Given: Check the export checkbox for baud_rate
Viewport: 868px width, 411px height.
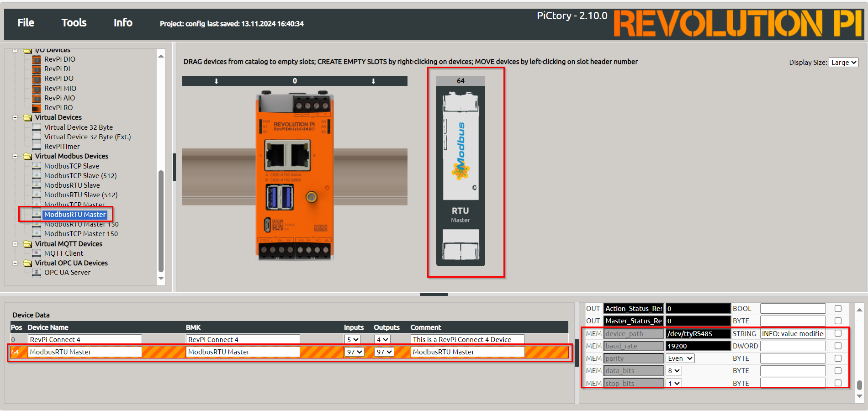Looking at the screenshot, I should (838, 346).
